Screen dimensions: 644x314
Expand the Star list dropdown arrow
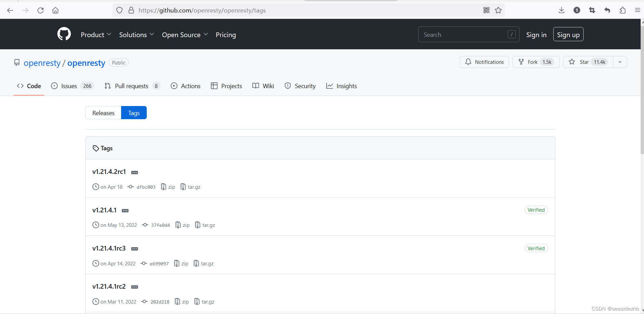(x=620, y=62)
